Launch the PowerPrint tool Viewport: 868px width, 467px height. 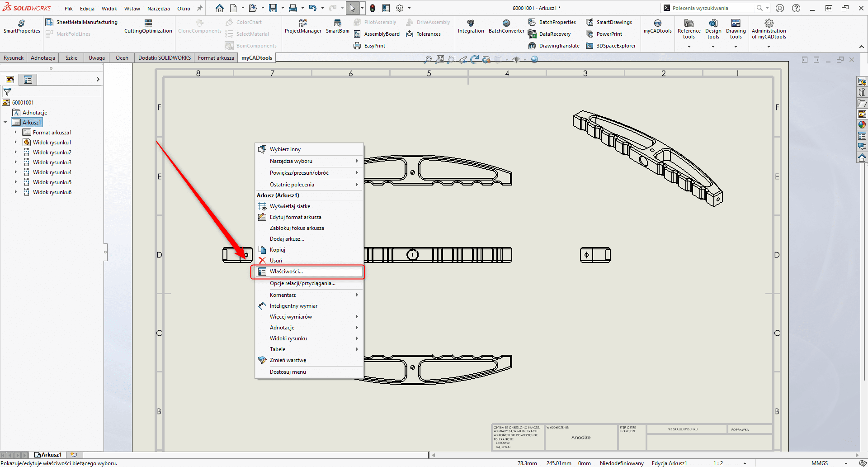[604, 34]
